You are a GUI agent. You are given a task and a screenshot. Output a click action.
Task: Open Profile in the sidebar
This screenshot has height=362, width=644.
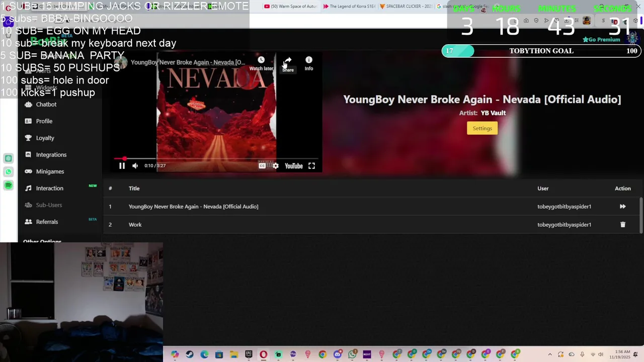click(x=44, y=121)
